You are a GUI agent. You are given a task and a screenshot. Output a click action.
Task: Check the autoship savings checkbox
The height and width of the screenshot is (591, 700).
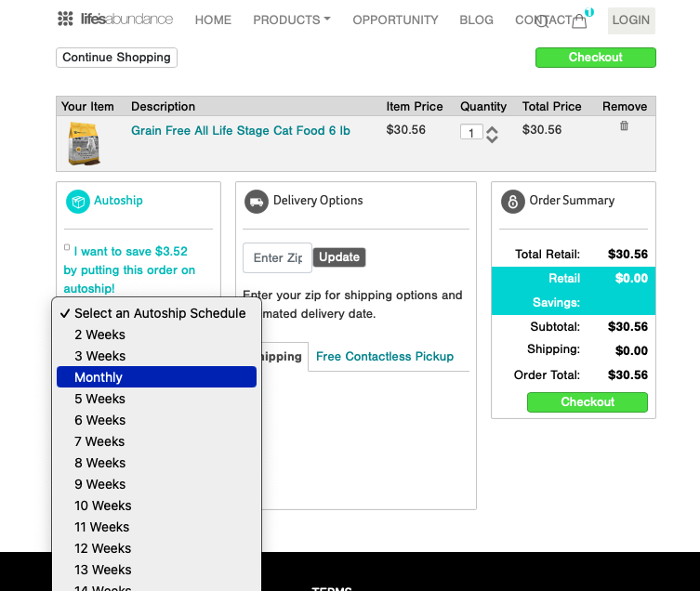tap(67, 247)
